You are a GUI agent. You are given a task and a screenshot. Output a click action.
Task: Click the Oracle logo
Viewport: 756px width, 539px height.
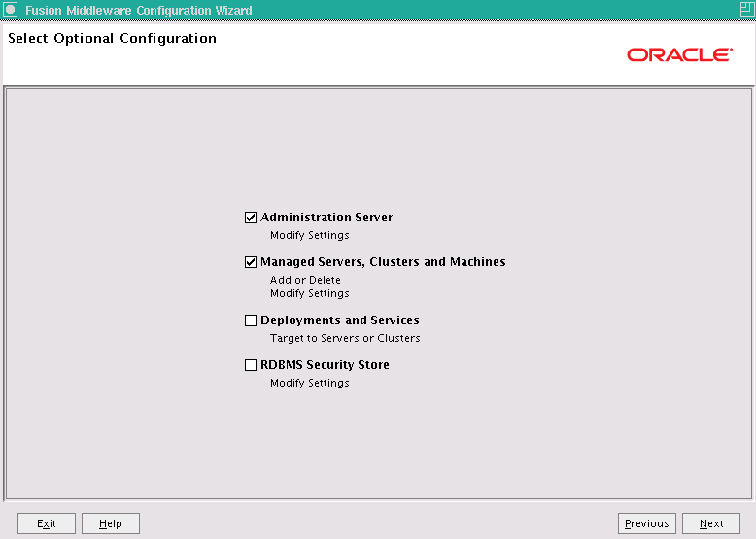(x=679, y=54)
